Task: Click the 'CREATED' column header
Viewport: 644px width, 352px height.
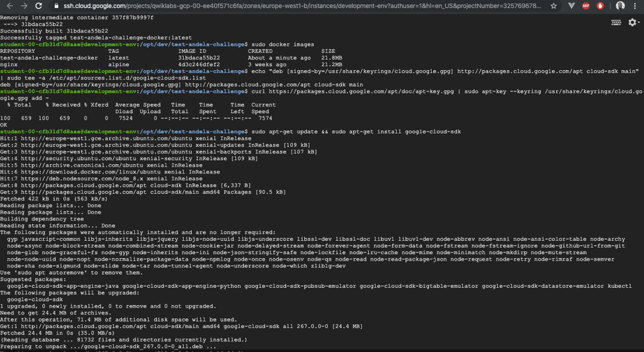Action: click(x=260, y=51)
